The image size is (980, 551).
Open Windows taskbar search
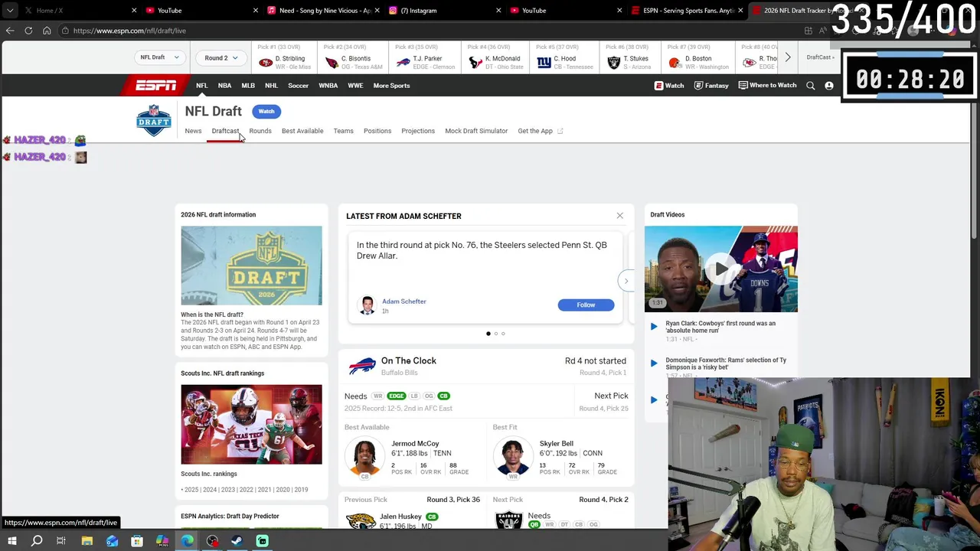tap(37, 541)
